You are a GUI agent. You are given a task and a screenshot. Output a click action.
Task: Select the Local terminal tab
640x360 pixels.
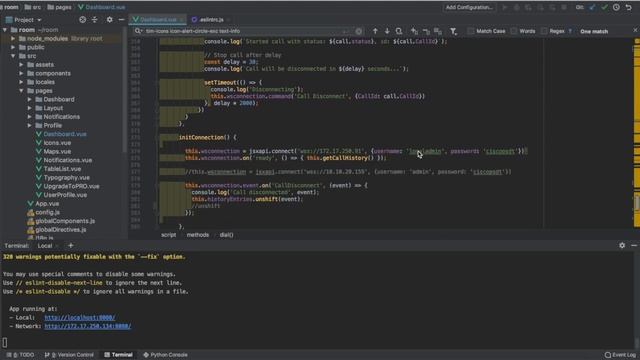click(x=45, y=246)
